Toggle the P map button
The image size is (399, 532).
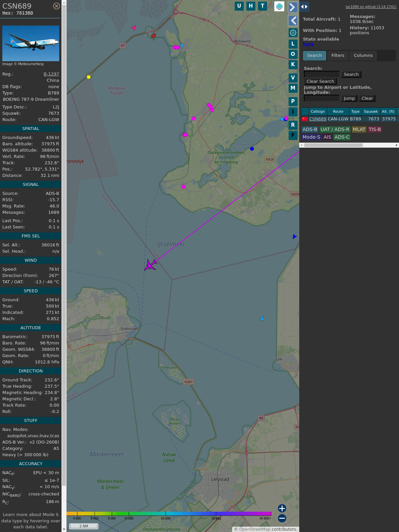(293, 101)
